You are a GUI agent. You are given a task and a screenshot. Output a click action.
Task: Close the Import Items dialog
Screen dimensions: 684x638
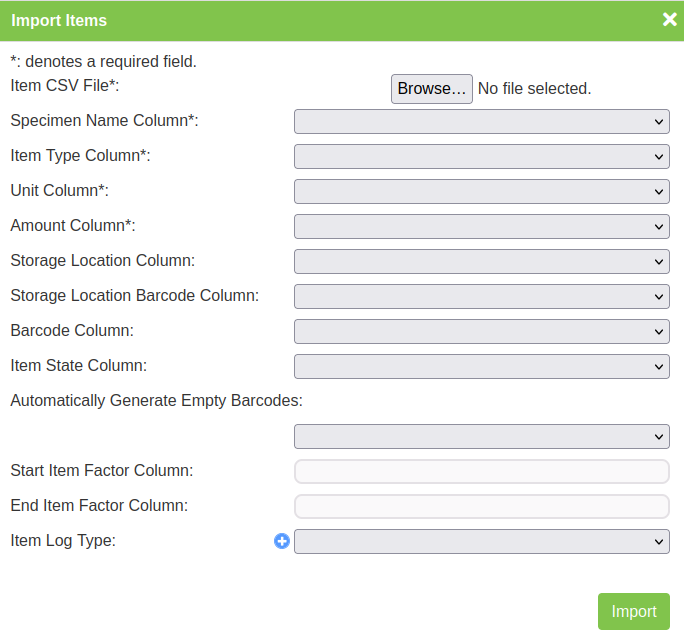(669, 19)
